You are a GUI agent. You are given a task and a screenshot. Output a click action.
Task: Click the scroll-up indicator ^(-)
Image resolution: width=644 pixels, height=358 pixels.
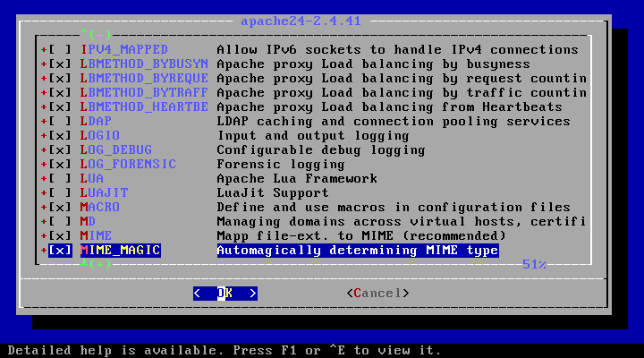[96, 33]
